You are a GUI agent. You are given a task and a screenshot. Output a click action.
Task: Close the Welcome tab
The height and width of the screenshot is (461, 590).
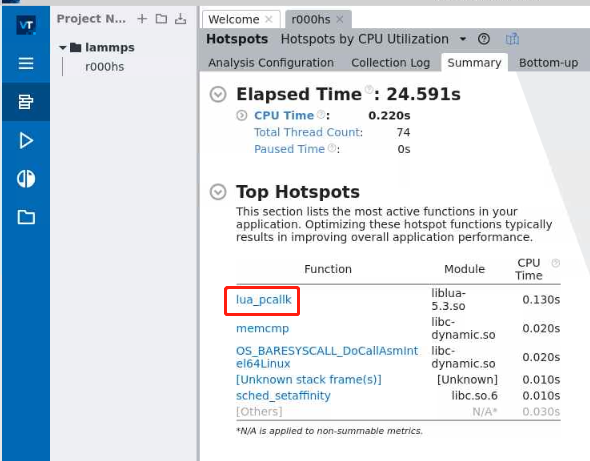tap(269, 19)
